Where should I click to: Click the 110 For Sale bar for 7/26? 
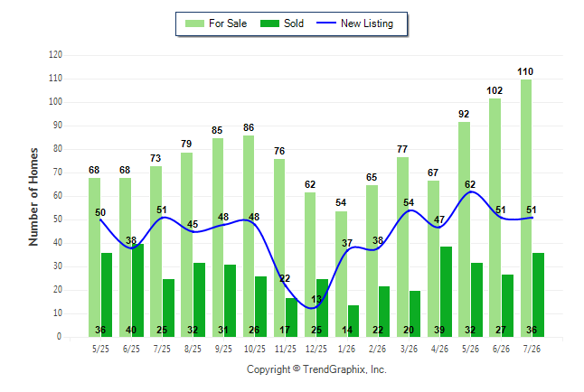[526, 208]
